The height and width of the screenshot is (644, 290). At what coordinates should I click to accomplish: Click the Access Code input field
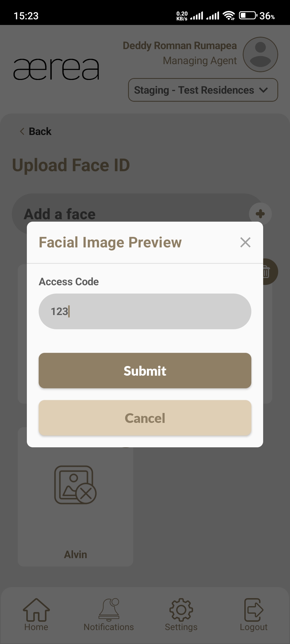pyautogui.click(x=145, y=311)
